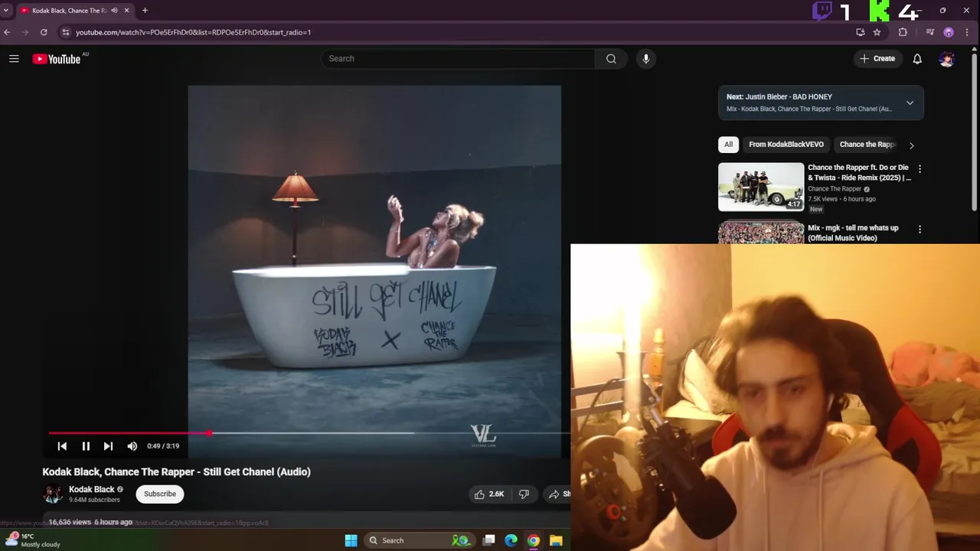The image size is (980, 551).
Task: Subscribe to Kodak Black channel
Action: (160, 494)
